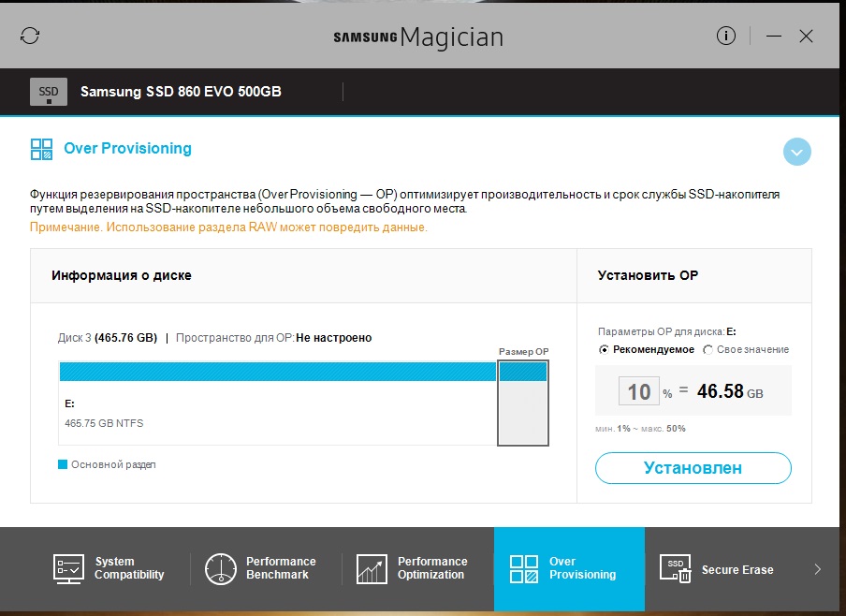Click the 10 percent OP input field
Screen dimensions: 846x616
(639, 391)
